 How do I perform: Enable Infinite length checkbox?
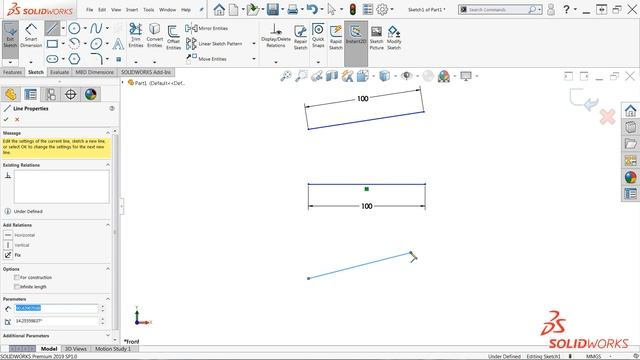point(17,287)
